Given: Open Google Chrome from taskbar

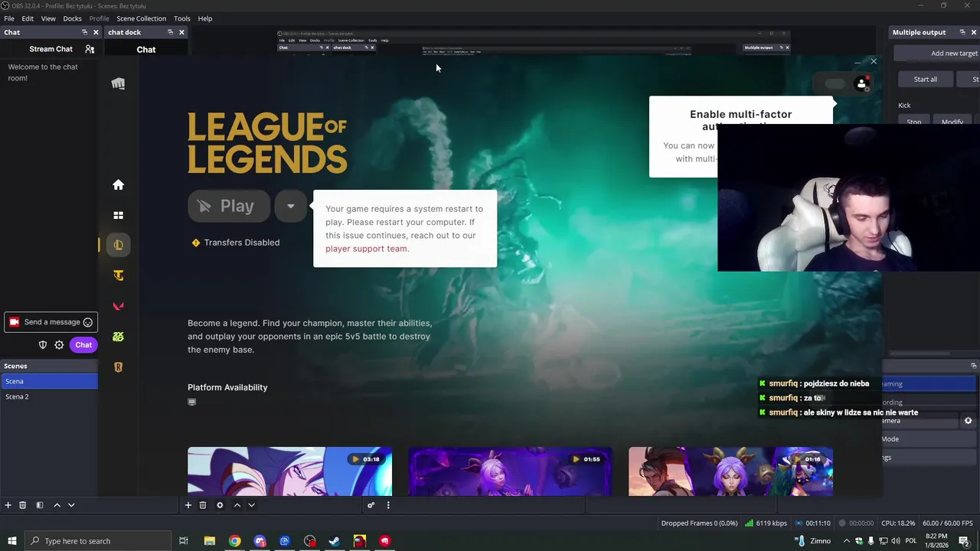Looking at the screenshot, I should point(234,541).
